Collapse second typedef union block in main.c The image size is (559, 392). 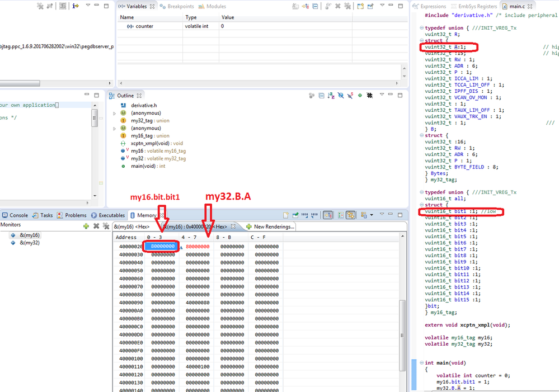click(421, 192)
